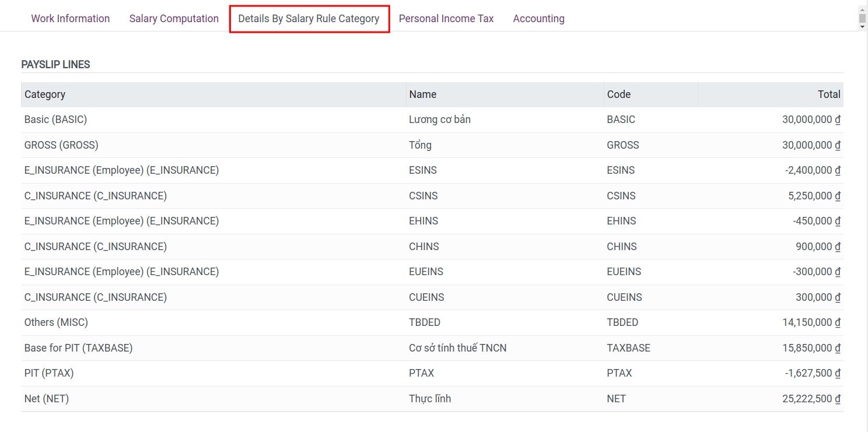
Task: Sort the table by the Name column
Action: [422, 94]
